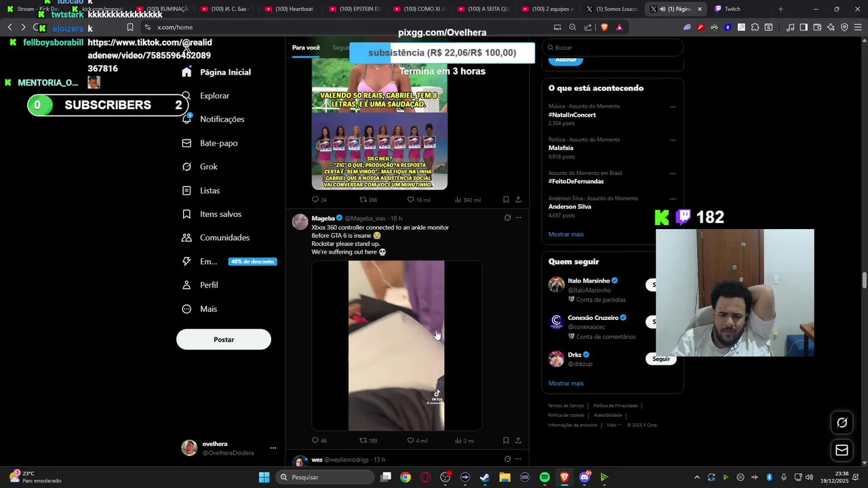Repost the post with 366 reposts
868x488 pixels.
coord(368,200)
